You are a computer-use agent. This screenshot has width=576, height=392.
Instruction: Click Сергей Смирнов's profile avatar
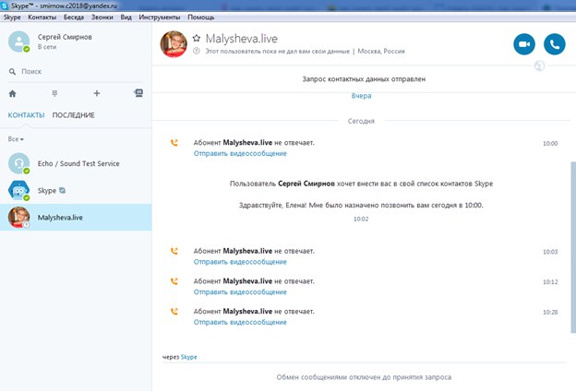click(18, 42)
